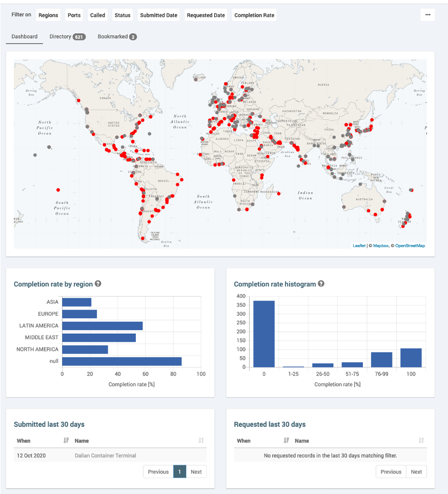The image size is (448, 494).
Task: Click the red port marker in South Pacific Ocean
Action: [x=58, y=190]
